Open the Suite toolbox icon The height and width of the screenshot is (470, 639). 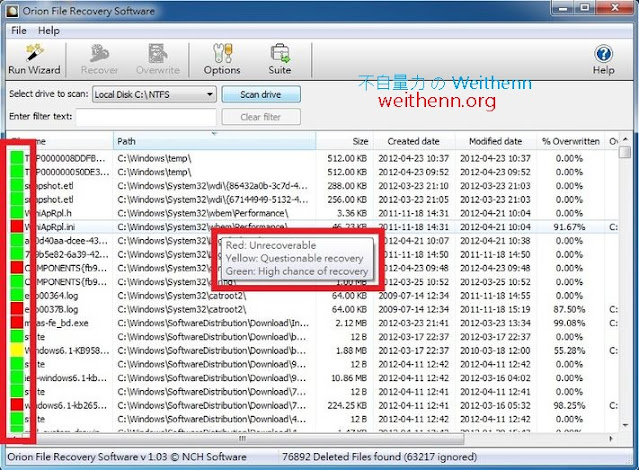tap(280, 60)
